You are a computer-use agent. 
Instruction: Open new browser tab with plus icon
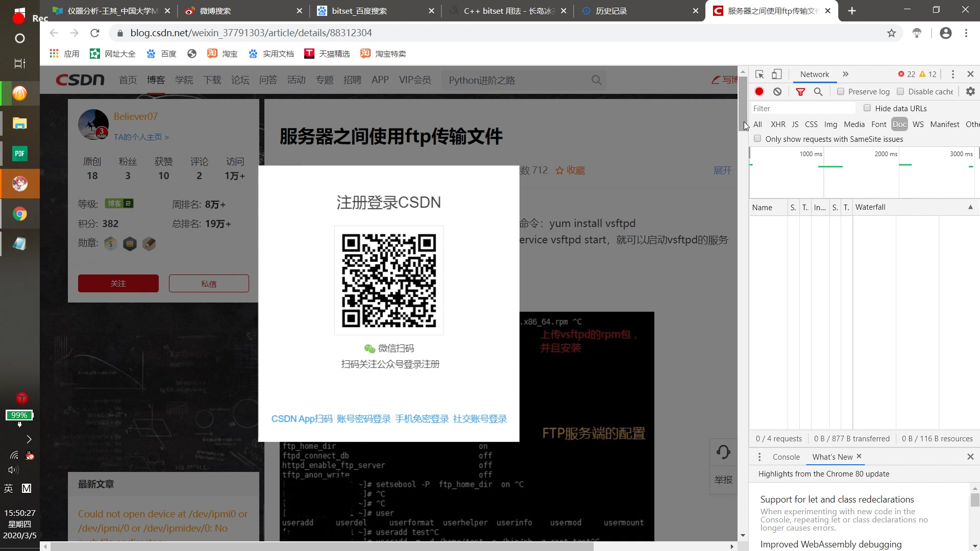point(852,11)
